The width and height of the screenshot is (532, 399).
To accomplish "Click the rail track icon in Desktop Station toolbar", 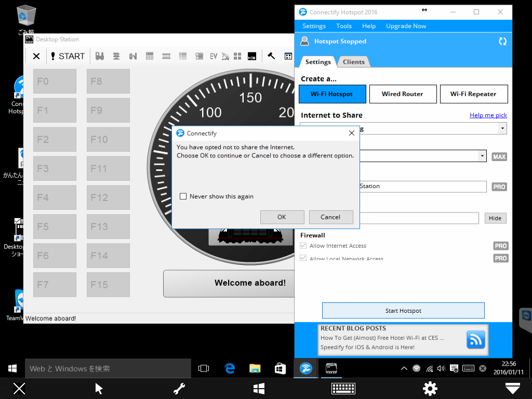I will point(166,56).
